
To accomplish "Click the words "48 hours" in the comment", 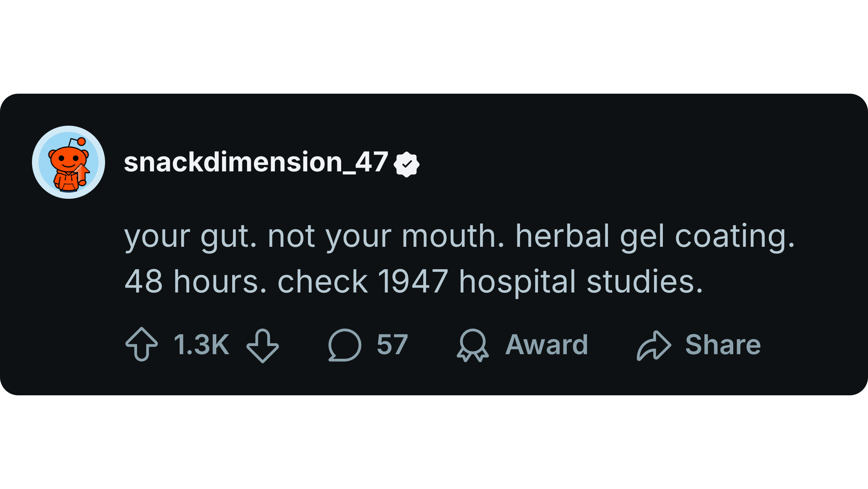I will click(195, 282).
